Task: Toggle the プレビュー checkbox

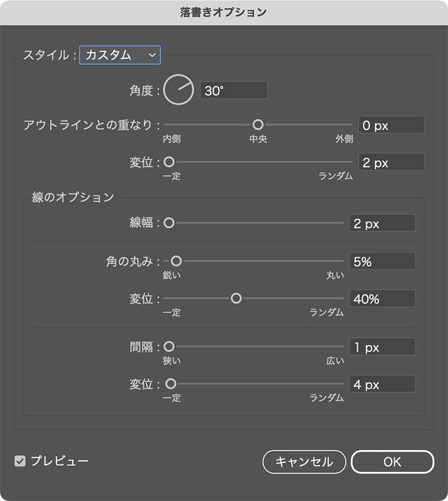Action: click(x=20, y=461)
